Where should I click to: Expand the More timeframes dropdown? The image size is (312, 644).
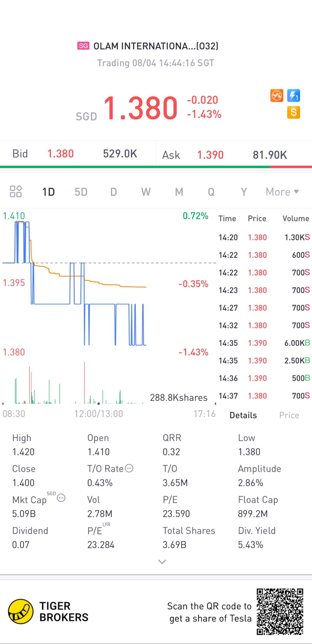click(282, 192)
